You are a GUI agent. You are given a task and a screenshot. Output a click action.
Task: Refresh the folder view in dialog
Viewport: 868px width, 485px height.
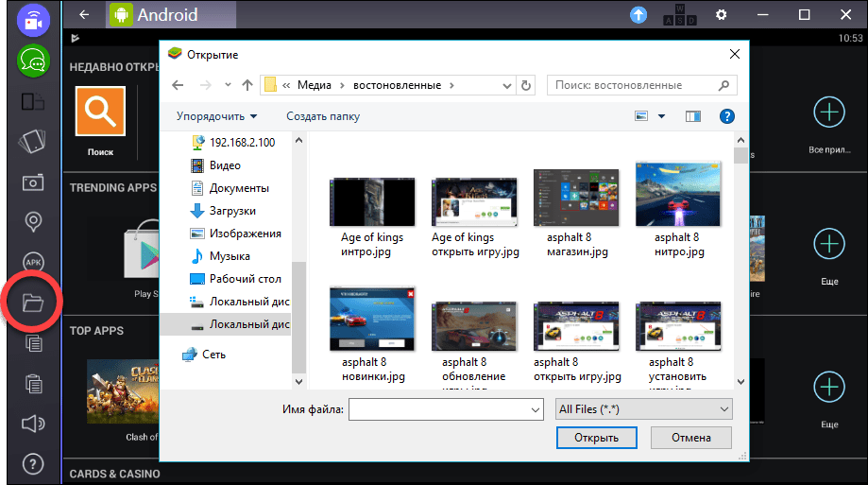526,85
